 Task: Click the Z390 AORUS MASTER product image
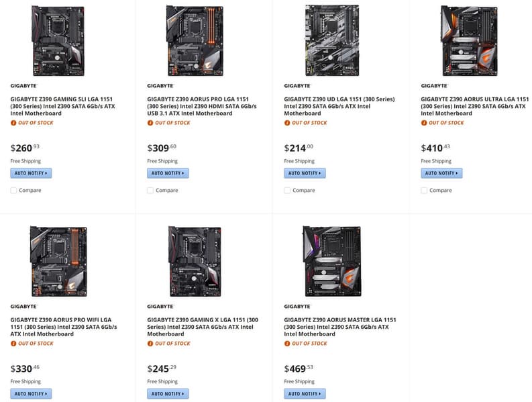[x=331, y=260]
